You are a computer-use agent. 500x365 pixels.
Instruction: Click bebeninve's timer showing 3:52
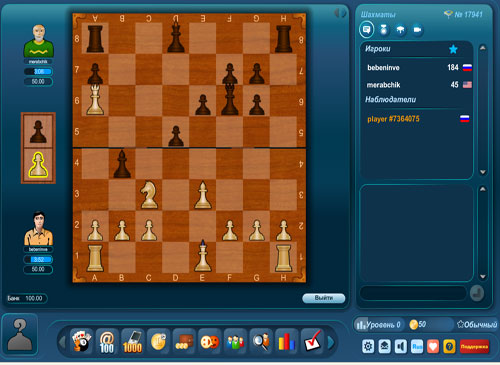(38, 259)
